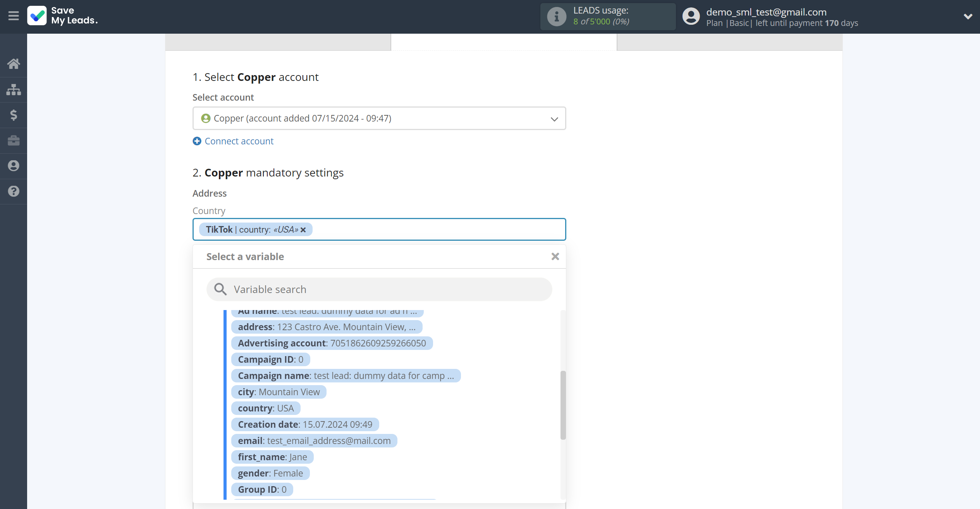Open the briefcase sidebar icon
The width and height of the screenshot is (980, 509).
[14, 141]
